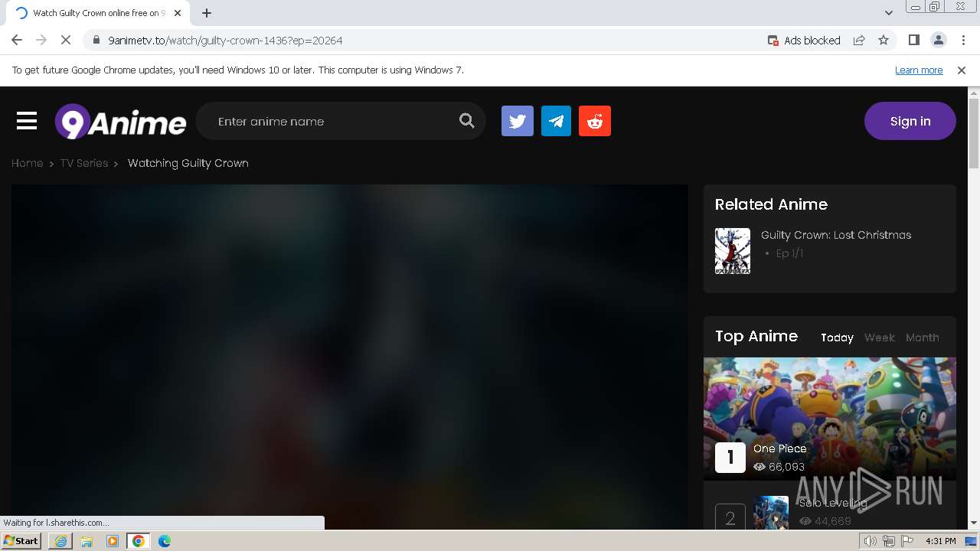Open the hamburger menu on 9Anime
980x551 pixels.
(27, 121)
